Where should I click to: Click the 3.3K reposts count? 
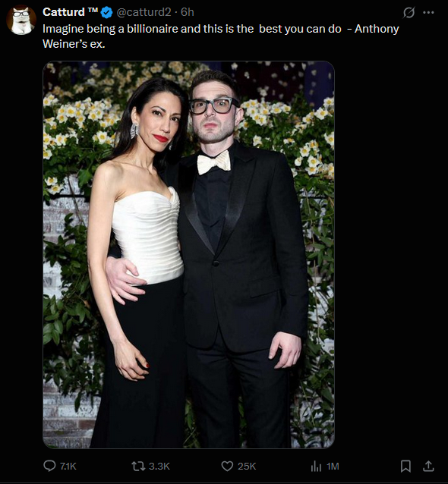point(159,466)
